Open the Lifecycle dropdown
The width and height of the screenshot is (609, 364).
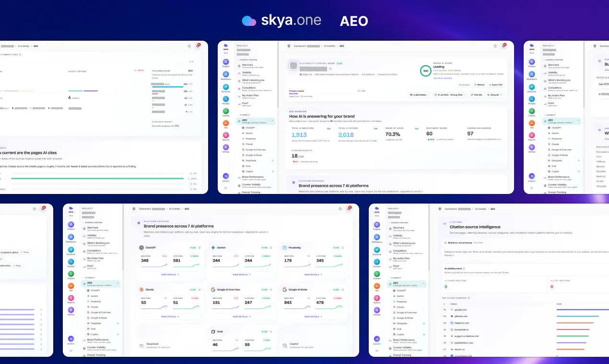coord(494,95)
